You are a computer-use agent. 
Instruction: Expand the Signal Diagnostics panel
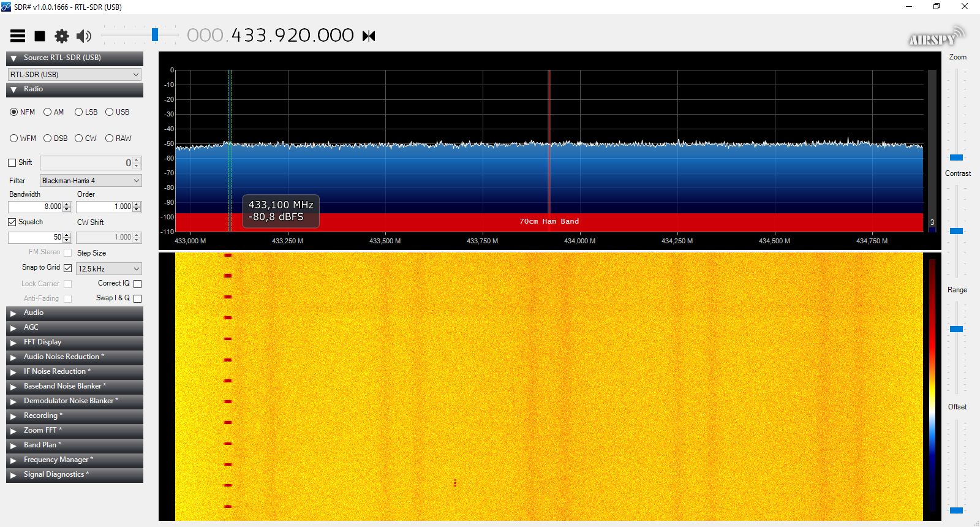75,475
